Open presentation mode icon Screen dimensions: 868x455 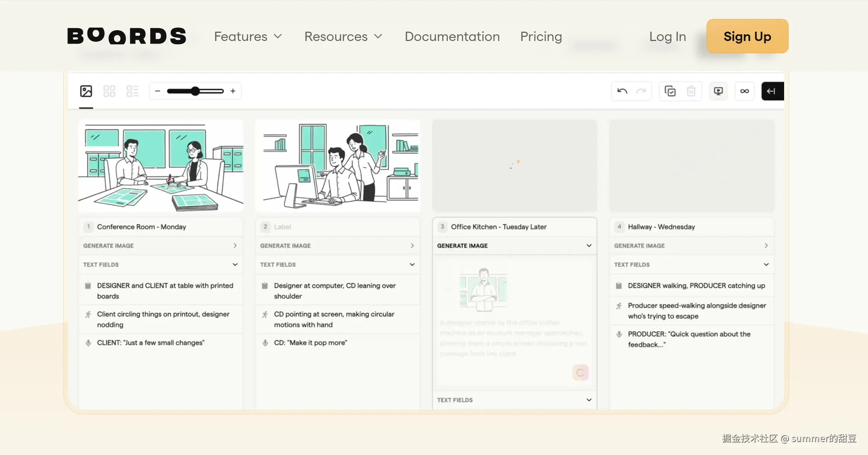coord(718,91)
